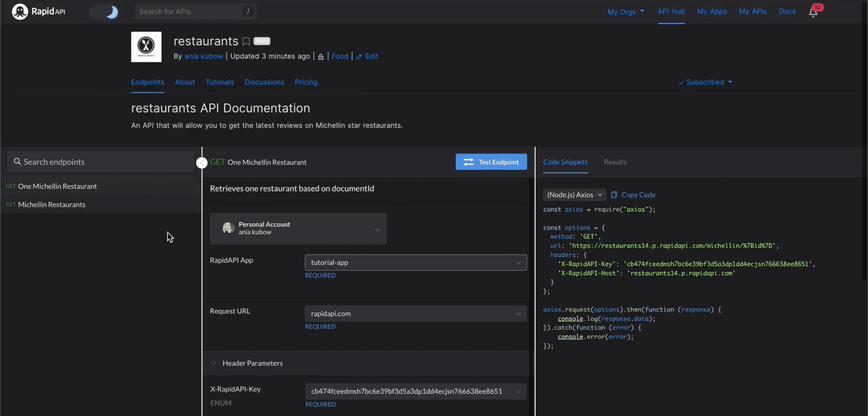Viewport: 868px width, 416px height.
Task: Click the search magnifier icon in endpoints
Action: coord(17,162)
